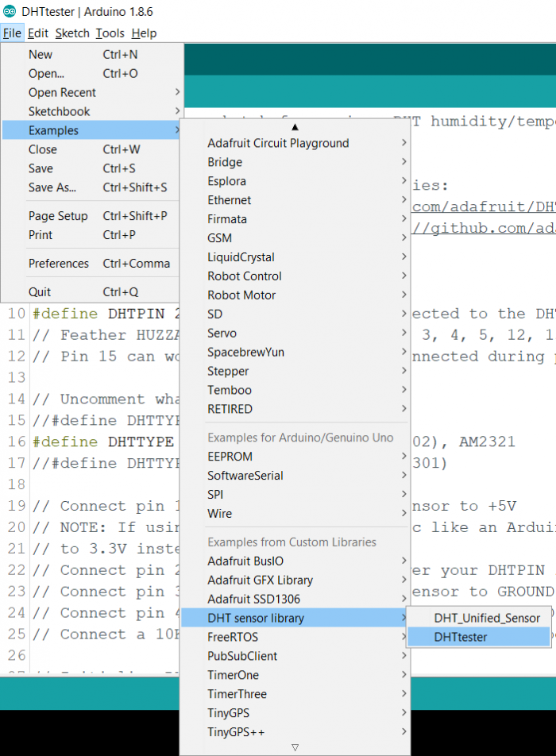Expand the Open Recent submenu
Screen dimensions: 556x756
(x=91, y=92)
